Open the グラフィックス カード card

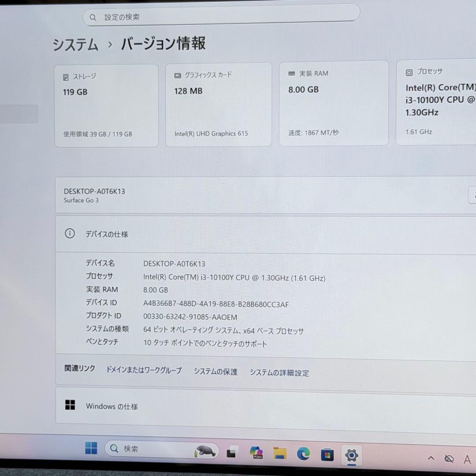tap(219, 105)
